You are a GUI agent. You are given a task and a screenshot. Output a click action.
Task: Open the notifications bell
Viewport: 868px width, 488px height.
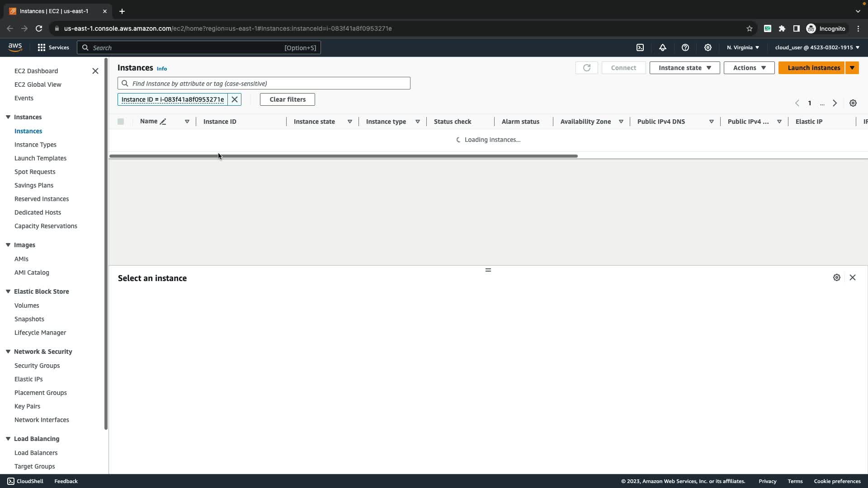coord(663,47)
